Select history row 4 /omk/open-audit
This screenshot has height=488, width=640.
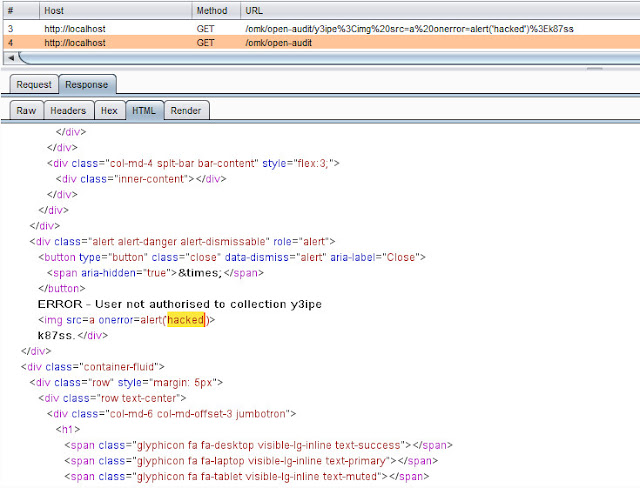tap(321, 42)
